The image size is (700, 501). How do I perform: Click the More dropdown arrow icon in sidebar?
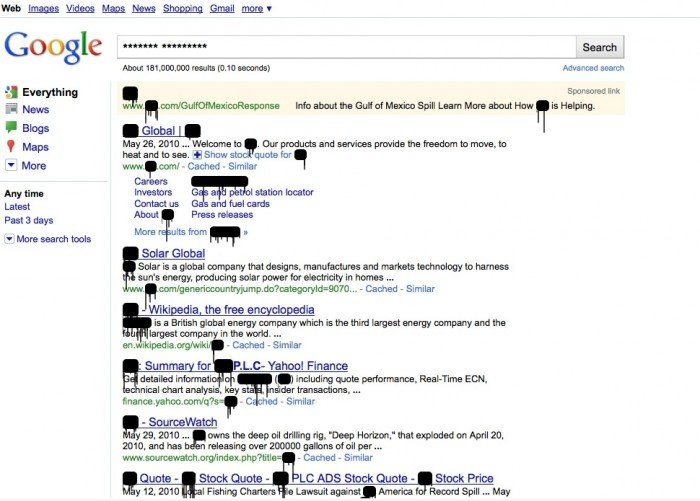11,165
